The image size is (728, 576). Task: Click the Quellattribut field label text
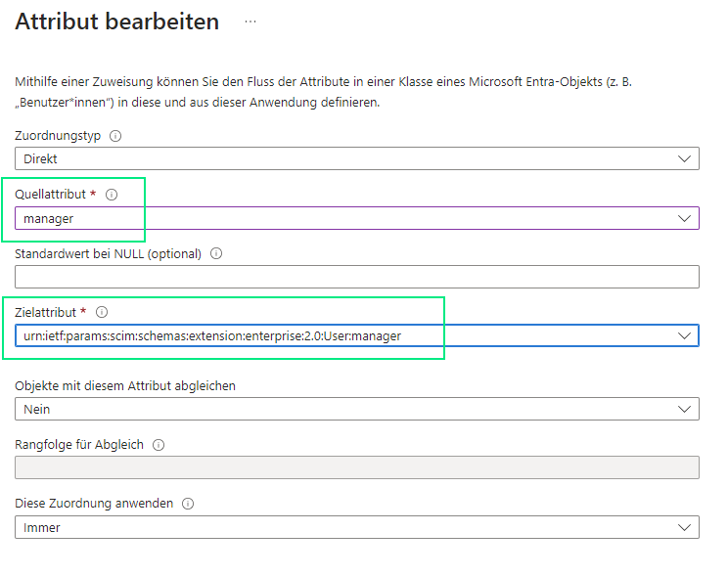pyautogui.click(x=51, y=195)
